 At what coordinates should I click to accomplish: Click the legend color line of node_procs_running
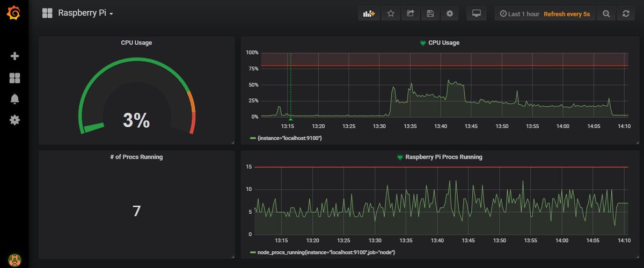click(253, 252)
